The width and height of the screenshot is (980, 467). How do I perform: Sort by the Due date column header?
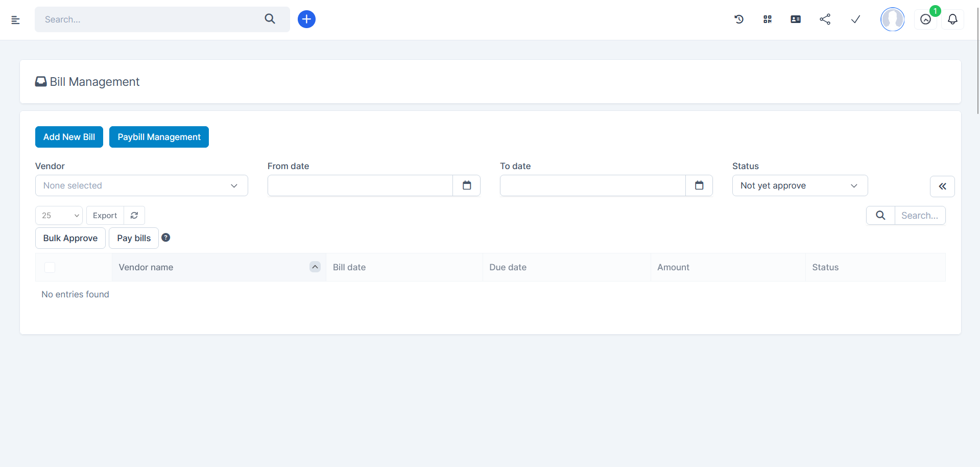pos(566,267)
